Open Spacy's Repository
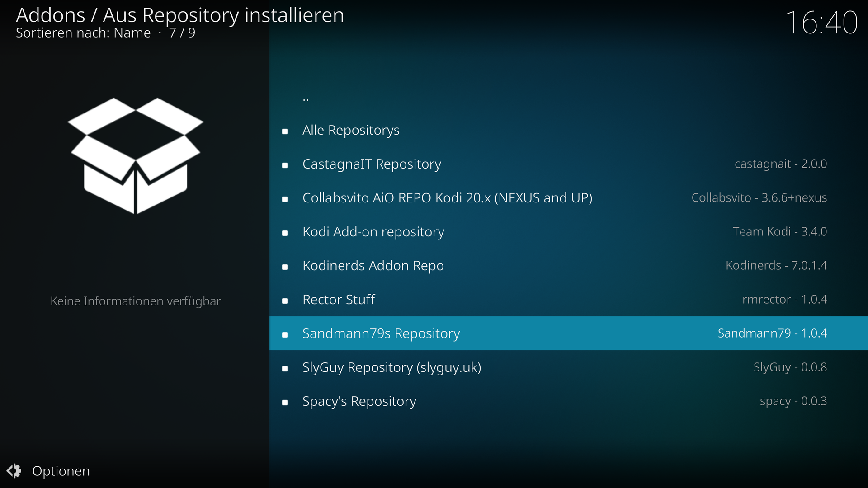This screenshot has width=868, height=488. (568, 401)
